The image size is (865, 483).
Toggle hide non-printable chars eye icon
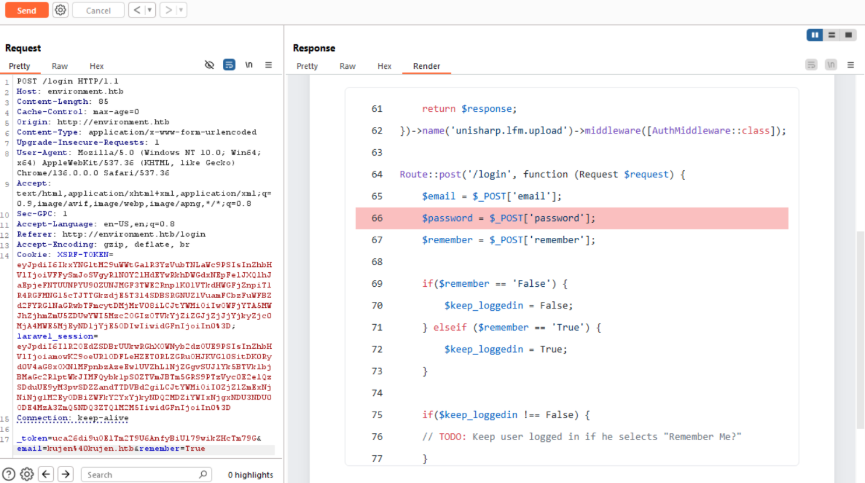tap(210, 65)
